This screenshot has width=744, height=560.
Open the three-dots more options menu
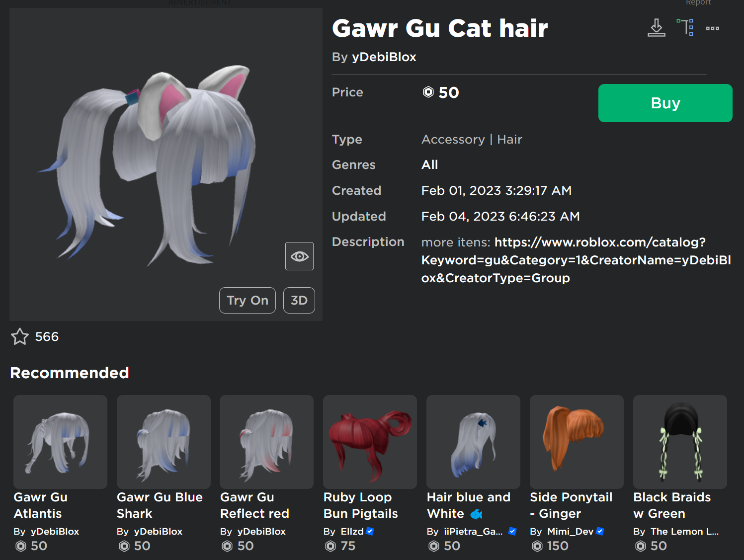click(x=712, y=28)
